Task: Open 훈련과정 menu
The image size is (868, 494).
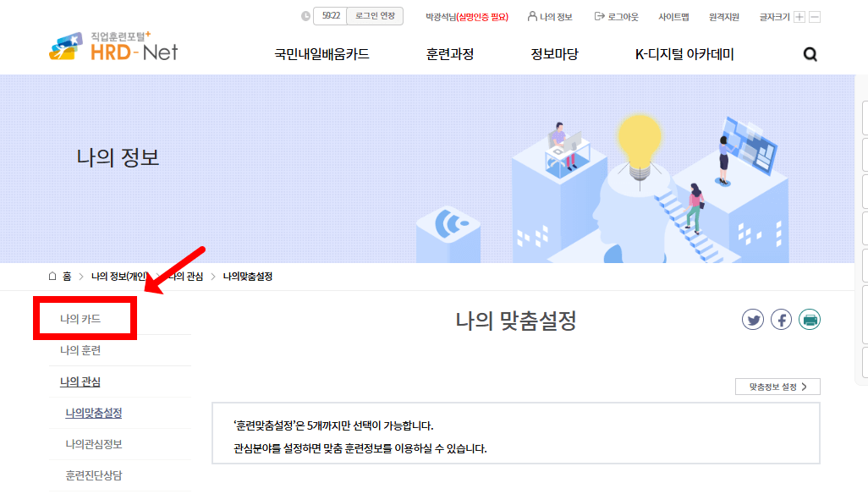Action: [x=450, y=54]
